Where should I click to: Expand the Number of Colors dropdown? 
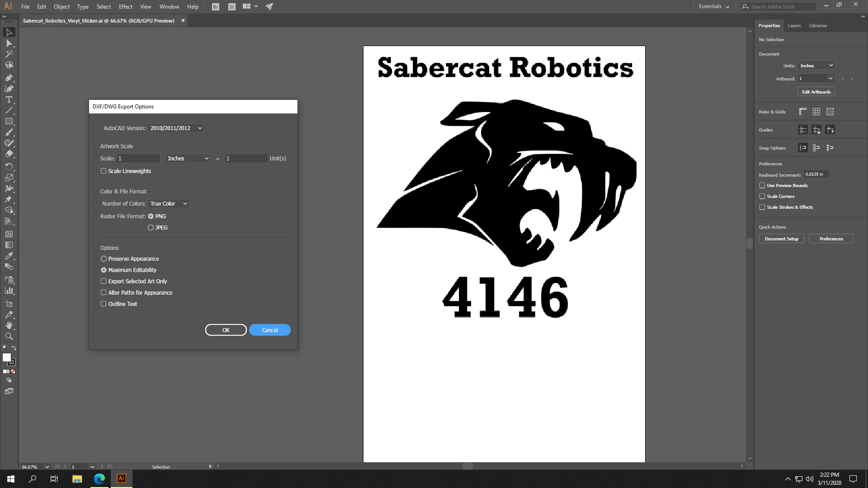[x=168, y=204]
